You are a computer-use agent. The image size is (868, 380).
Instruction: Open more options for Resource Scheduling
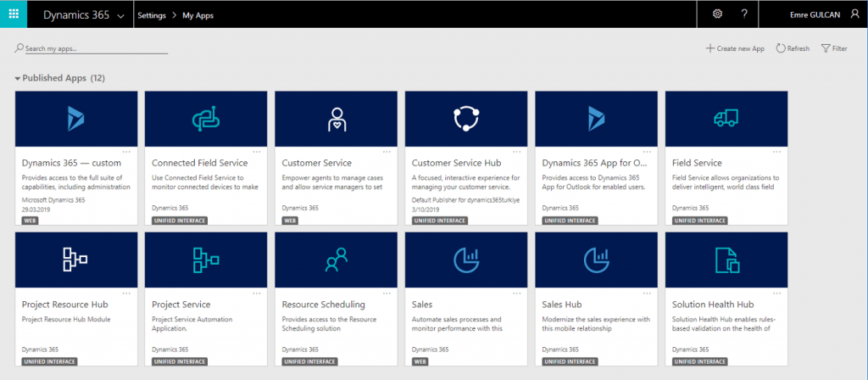[x=387, y=293]
